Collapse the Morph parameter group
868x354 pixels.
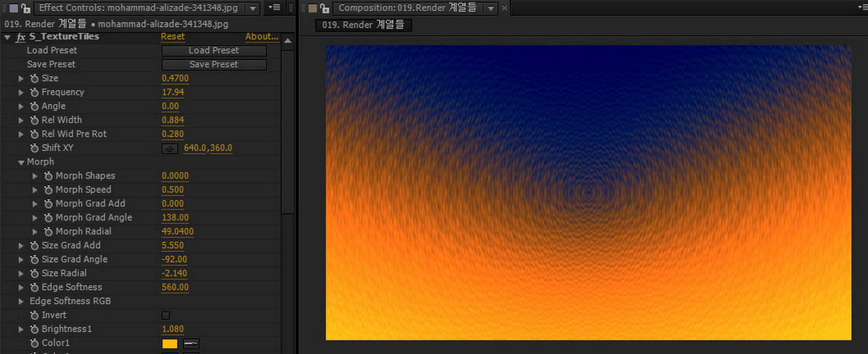click(21, 163)
